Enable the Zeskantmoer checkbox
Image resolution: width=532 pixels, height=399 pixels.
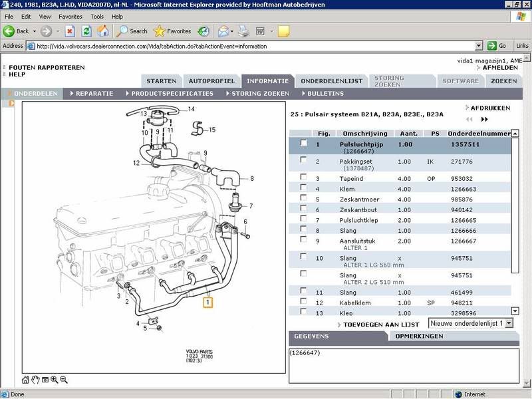pos(304,198)
